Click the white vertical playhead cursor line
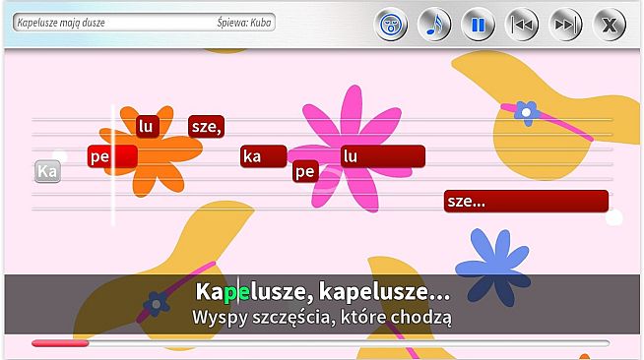644x360 pixels. (113, 165)
